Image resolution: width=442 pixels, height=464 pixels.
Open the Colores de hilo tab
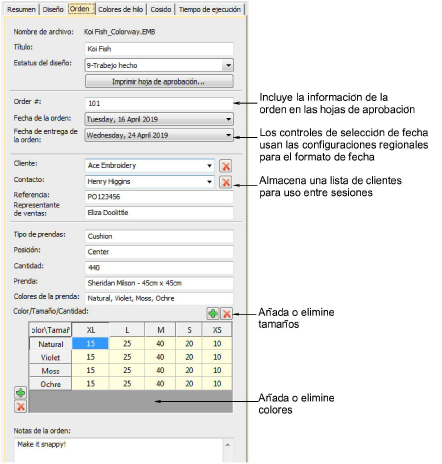121,9
